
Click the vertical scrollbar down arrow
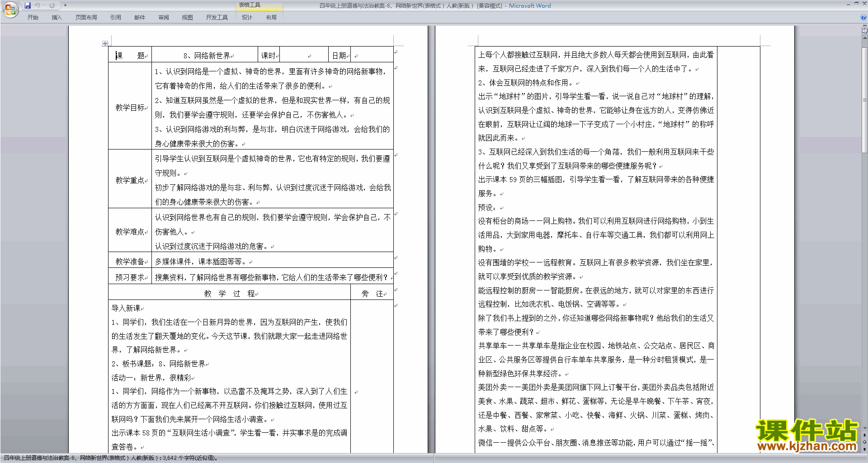865,428
